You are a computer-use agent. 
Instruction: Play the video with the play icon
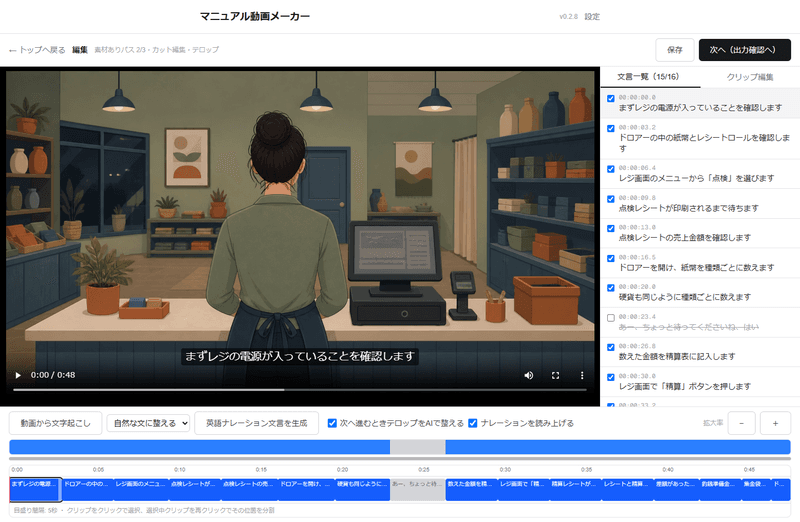(18, 375)
